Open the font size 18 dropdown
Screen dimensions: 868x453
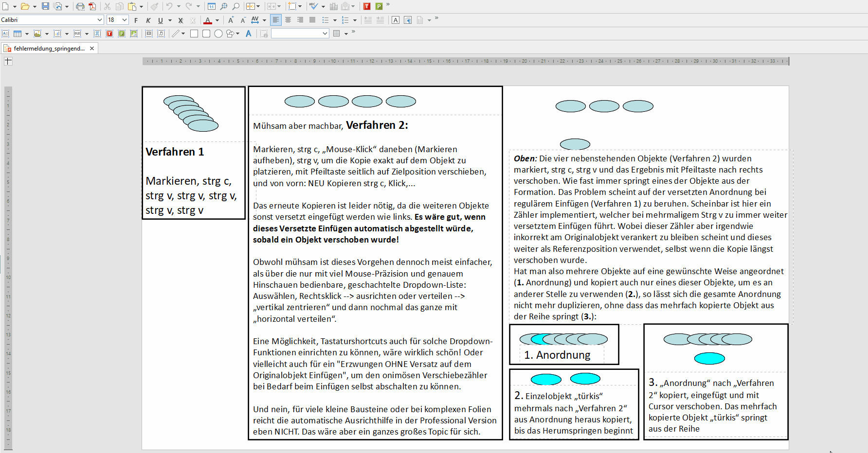(x=125, y=20)
